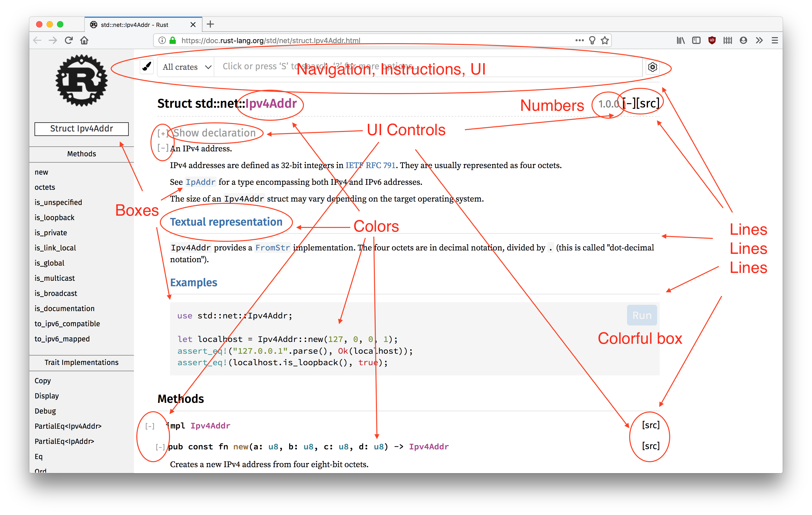This screenshot has height=515, width=812.
Task: Open the uBlock Origin shield icon
Action: pyautogui.click(x=712, y=41)
